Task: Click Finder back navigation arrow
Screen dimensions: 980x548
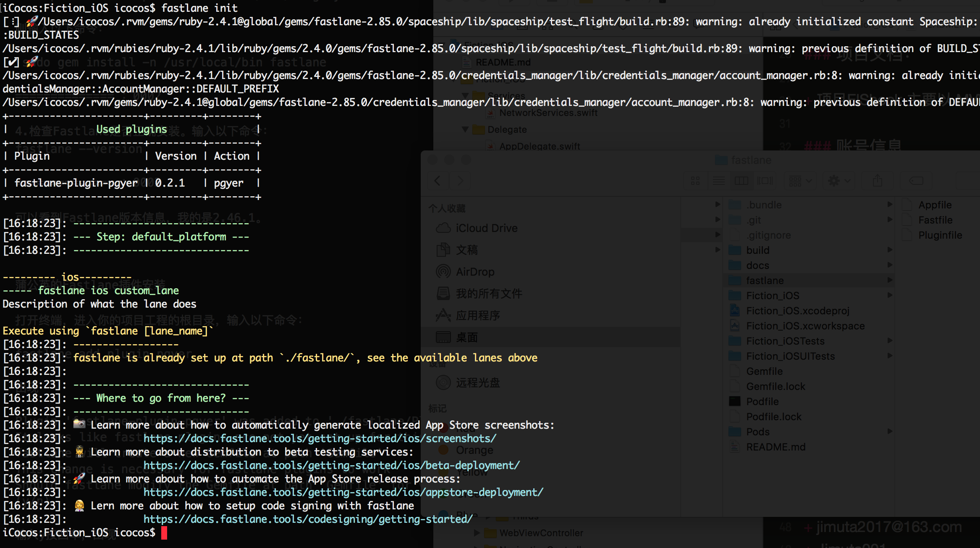Action: coord(438,181)
